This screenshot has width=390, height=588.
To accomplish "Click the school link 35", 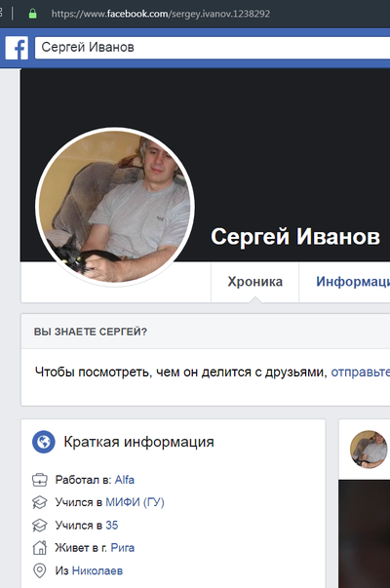I will pos(112,525).
